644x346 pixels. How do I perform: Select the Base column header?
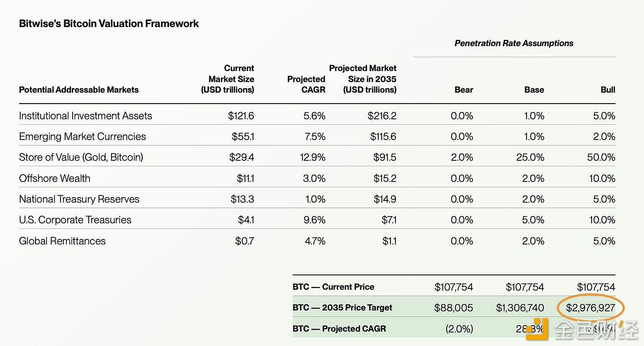(x=534, y=90)
